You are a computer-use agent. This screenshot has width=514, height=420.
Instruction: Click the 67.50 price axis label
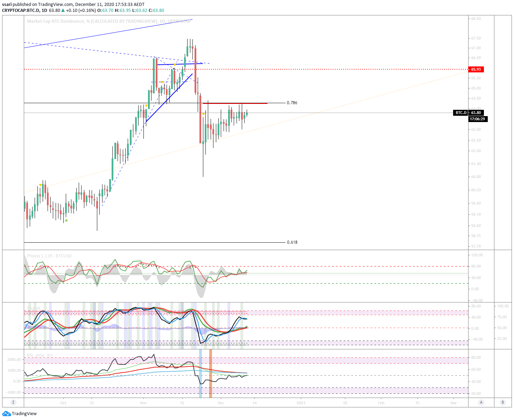(x=476, y=38)
